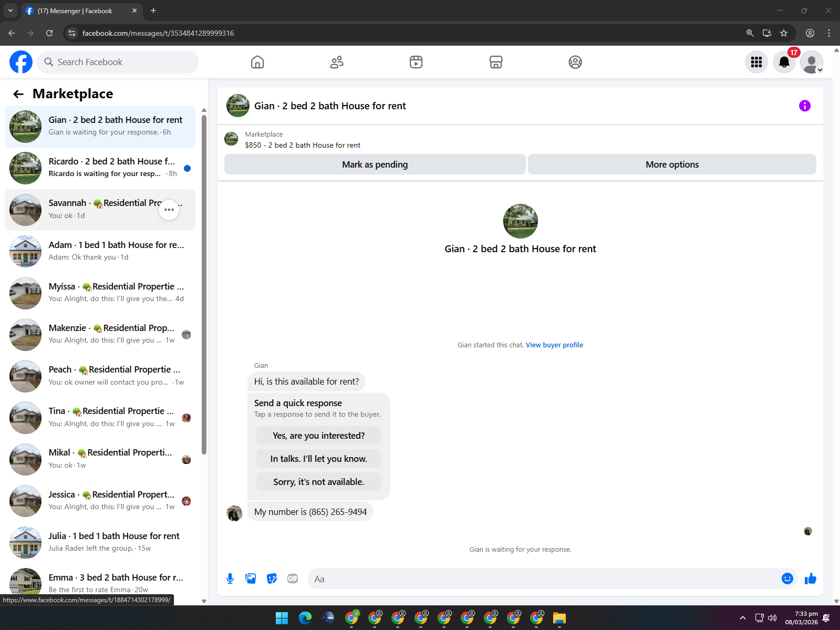The height and width of the screenshot is (630, 840).
Task: Open the Groups icon in top navigation
Action: pyautogui.click(x=575, y=62)
